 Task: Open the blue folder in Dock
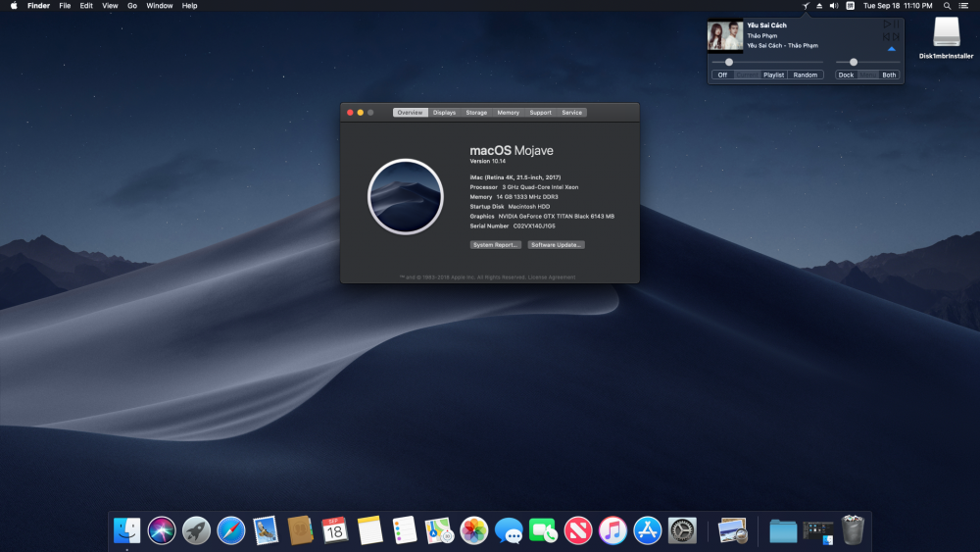tap(783, 532)
